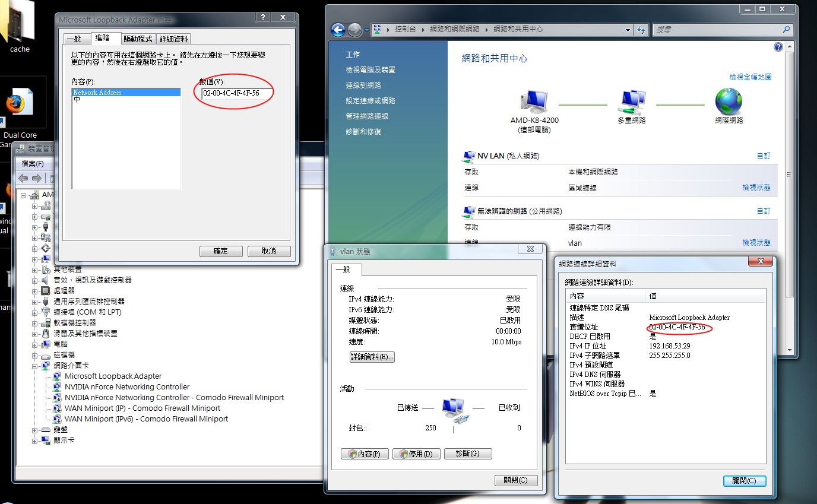Image resolution: width=817 pixels, height=504 pixels.
Task: Confirm the adapter properties with 確定
Action: click(221, 251)
